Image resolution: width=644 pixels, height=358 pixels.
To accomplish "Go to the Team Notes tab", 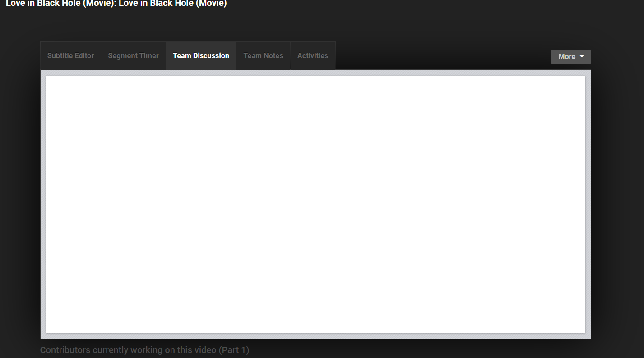I will [x=263, y=56].
